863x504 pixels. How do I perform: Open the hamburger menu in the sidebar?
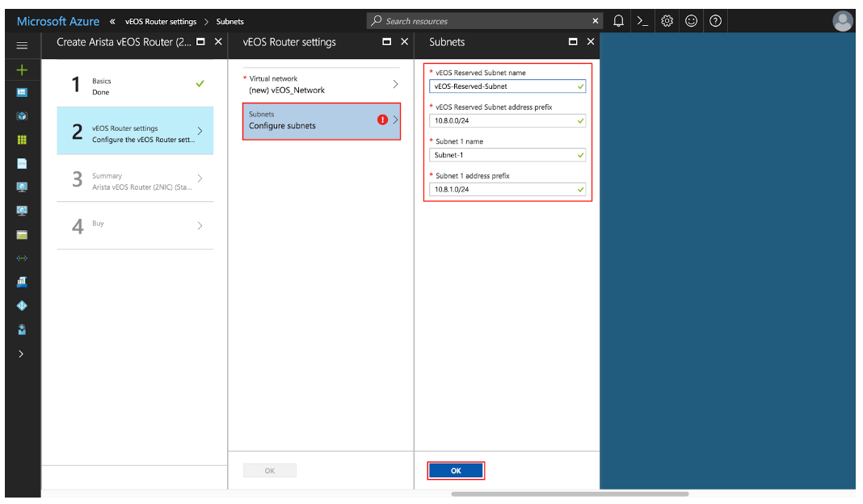tap(22, 45)
